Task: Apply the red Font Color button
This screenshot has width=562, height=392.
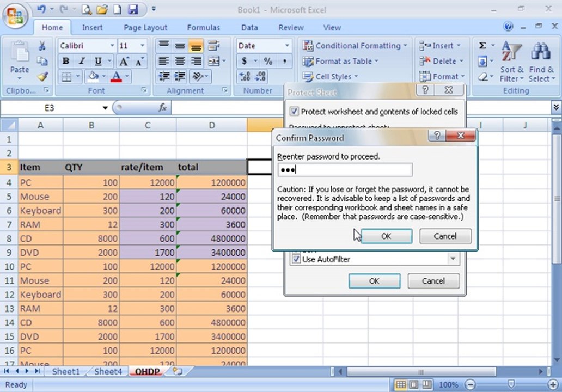Action: (x=116, y=76)
